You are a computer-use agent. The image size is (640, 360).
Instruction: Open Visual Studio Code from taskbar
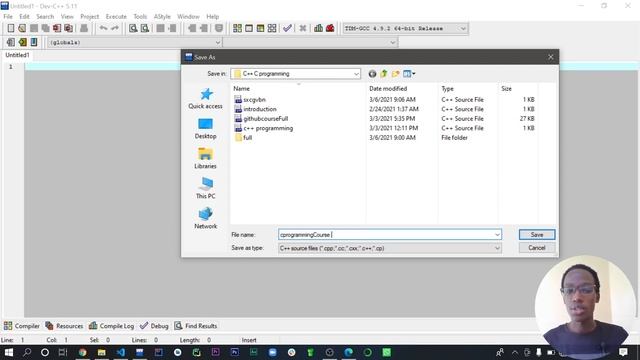(x=121, y=352)
